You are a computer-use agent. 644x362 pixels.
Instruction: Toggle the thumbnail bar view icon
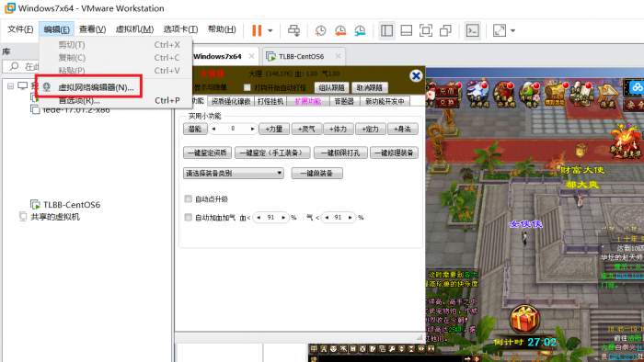coord(407,30)
